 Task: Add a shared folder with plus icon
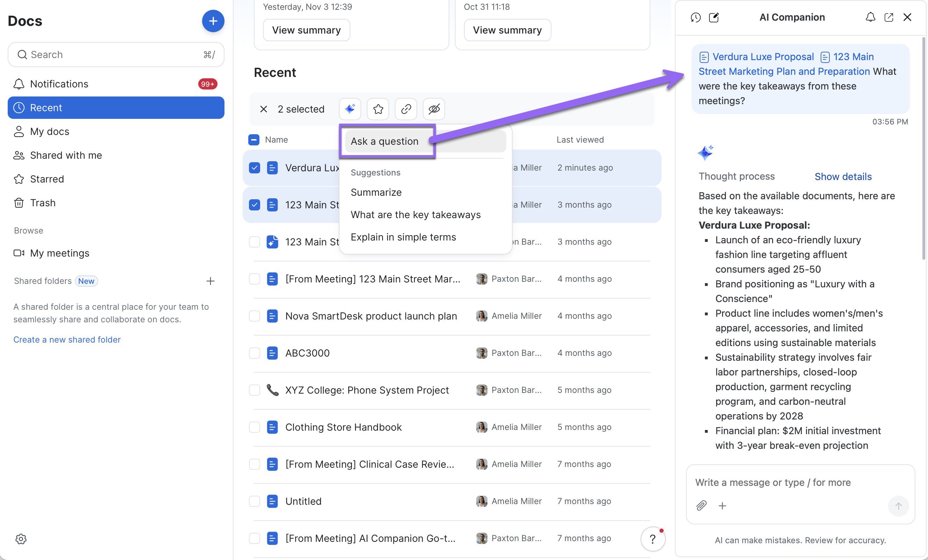coord(210,281)
